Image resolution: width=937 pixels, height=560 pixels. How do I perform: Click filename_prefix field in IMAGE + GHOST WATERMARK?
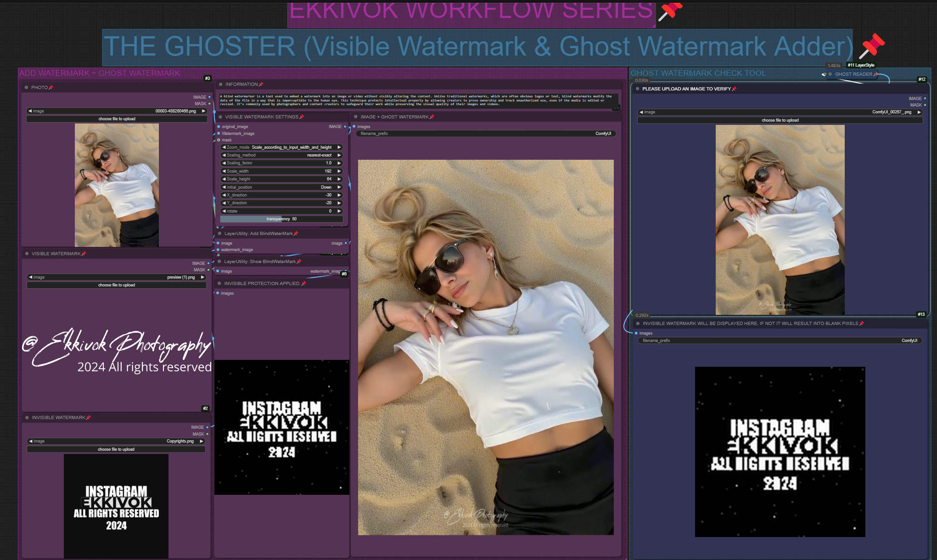[x=486, y=134]
